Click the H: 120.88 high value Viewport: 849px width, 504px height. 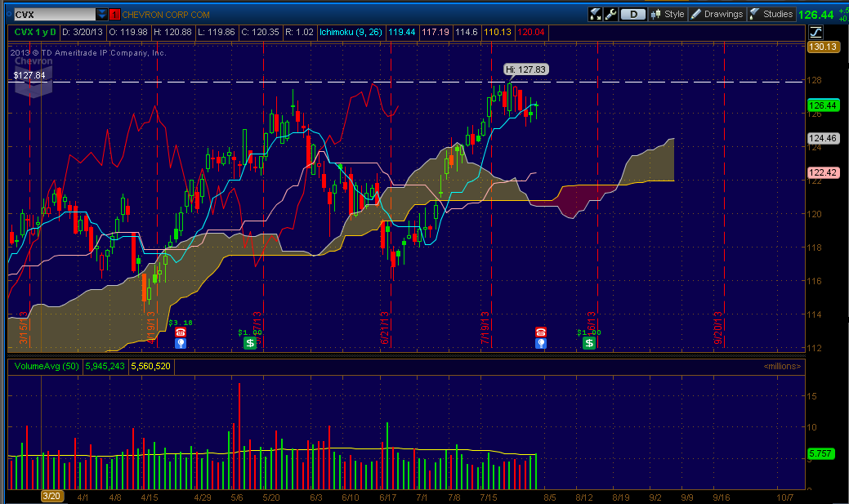(172, 32)
